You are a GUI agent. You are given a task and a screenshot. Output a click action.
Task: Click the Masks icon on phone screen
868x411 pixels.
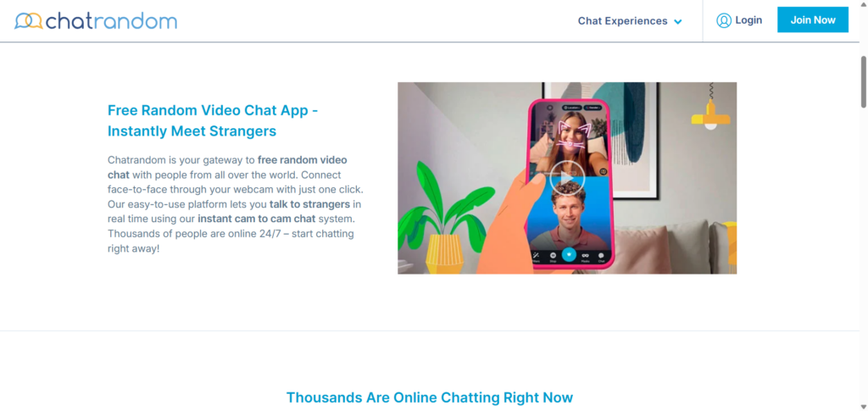(x=585, y=255)
